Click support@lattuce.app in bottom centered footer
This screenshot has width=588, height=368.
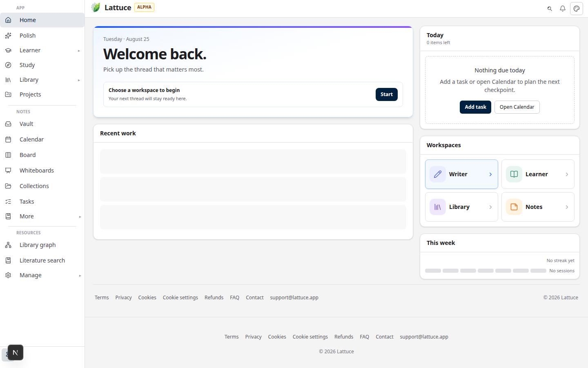click(424, 337)
